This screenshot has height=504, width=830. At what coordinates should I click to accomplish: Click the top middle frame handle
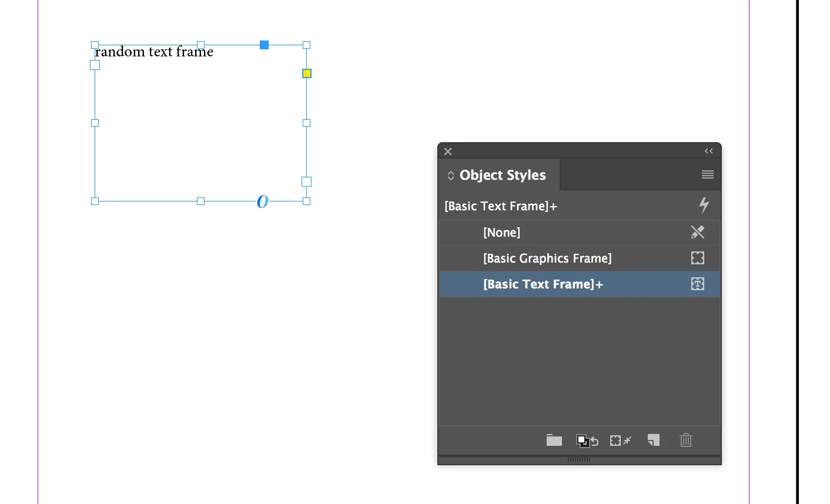200,45
